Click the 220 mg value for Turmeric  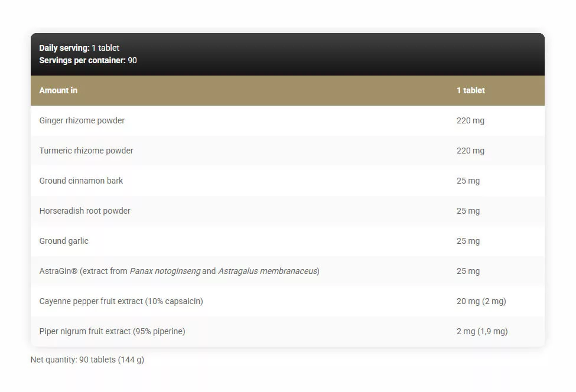pyautogui.click(x=470, y=151)
